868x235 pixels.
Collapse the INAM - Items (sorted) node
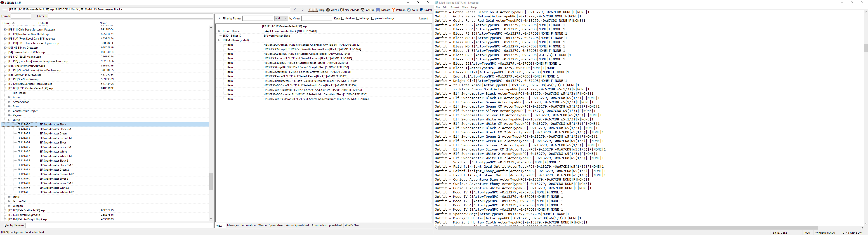tap(219, 40)
